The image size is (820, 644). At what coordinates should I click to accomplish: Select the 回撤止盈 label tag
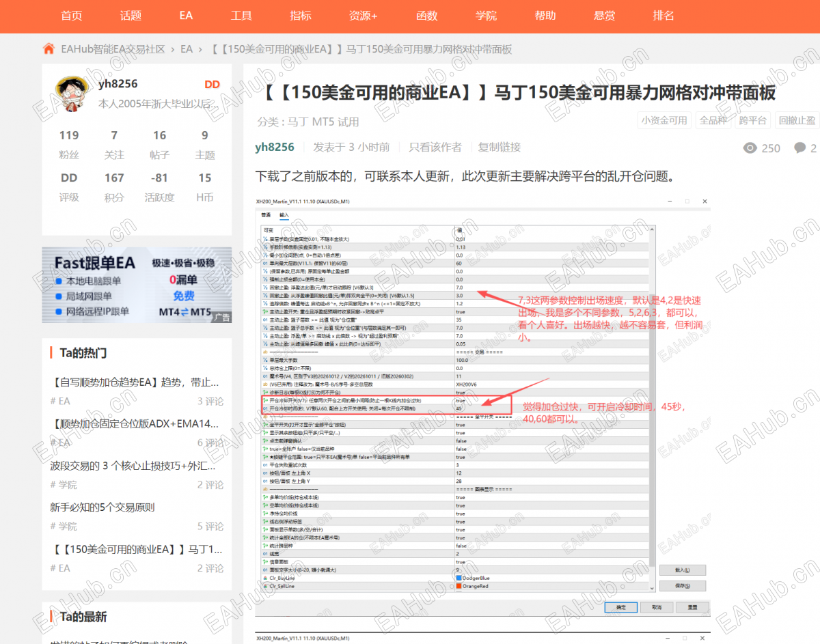(797, 120)
